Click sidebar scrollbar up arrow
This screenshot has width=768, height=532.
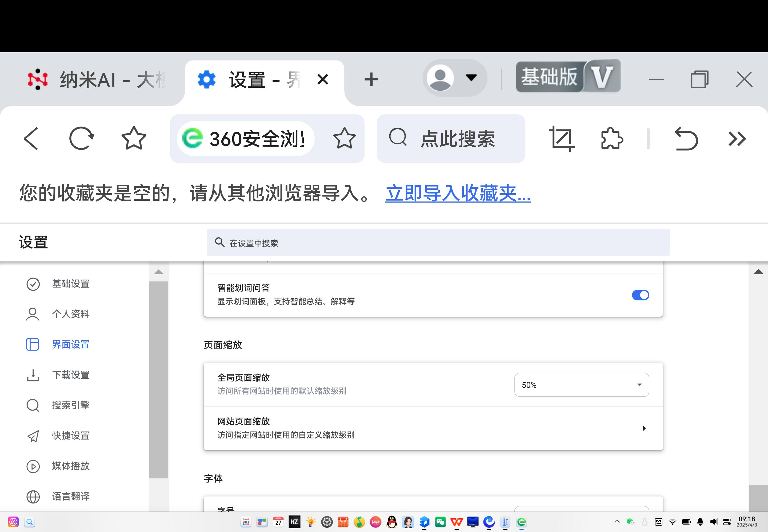click(x=159, y=272)
